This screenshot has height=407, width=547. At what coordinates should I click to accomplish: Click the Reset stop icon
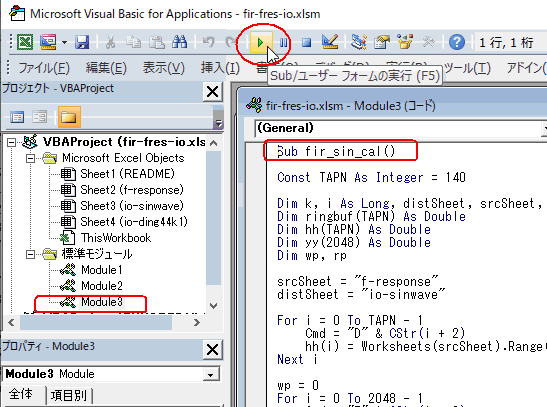click(x=306, y=43)
